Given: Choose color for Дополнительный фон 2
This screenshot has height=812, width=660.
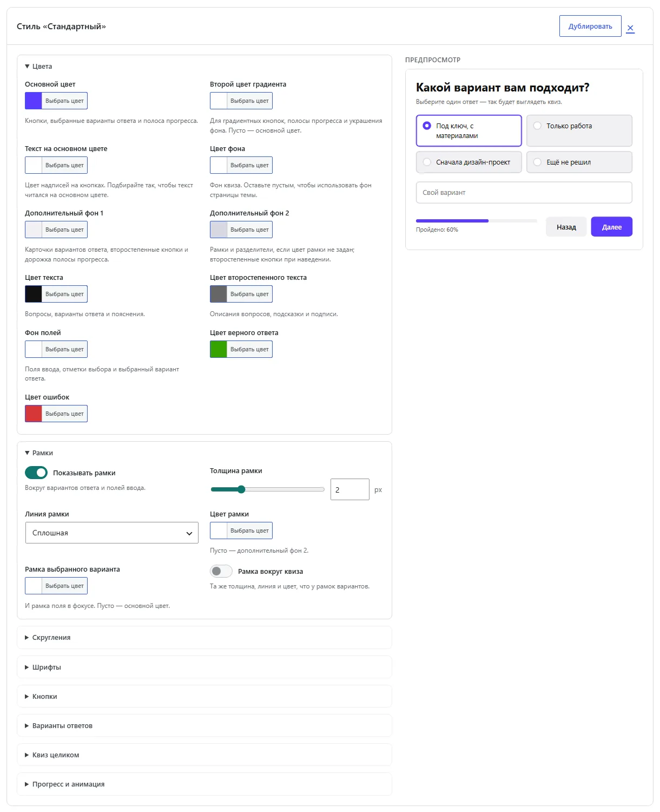Looking at the screenshot, I should click(241, 230).
